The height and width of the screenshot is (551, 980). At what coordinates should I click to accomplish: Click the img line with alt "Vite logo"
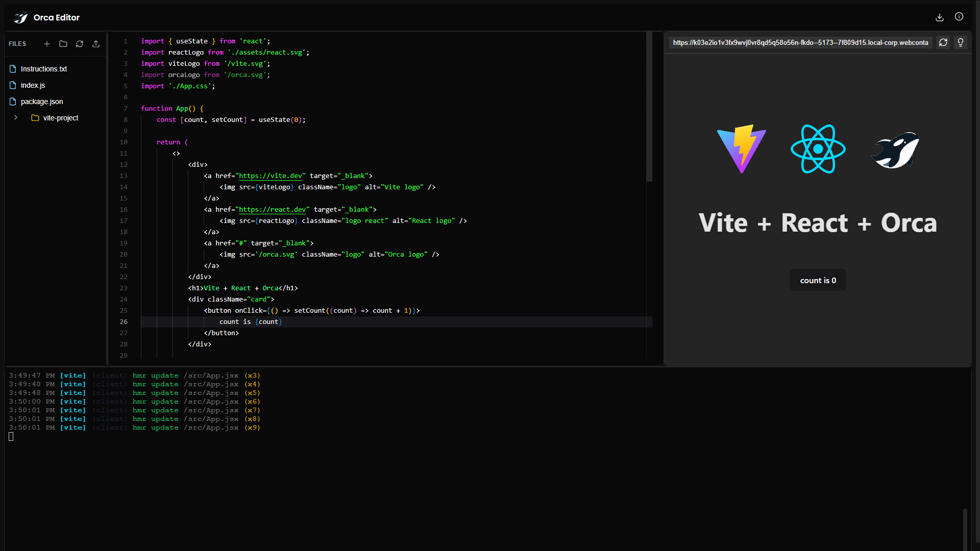[x=328, y=187]
